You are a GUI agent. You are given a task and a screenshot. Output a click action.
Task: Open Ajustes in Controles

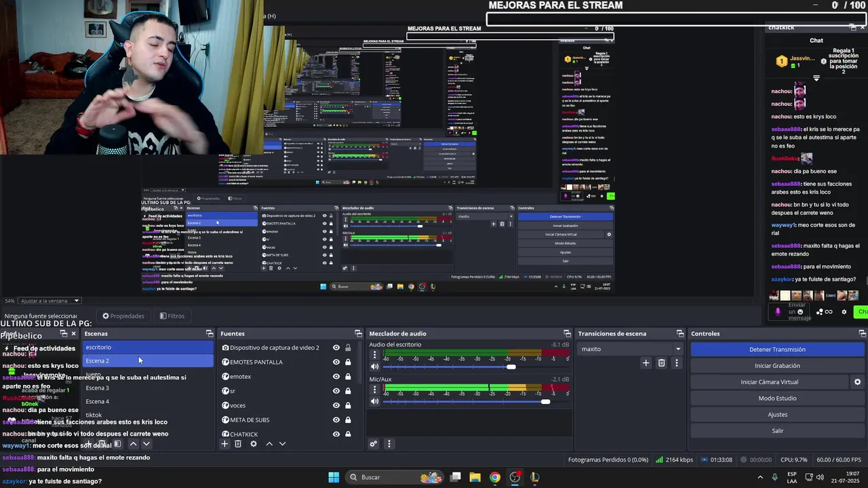pos(777,415)
